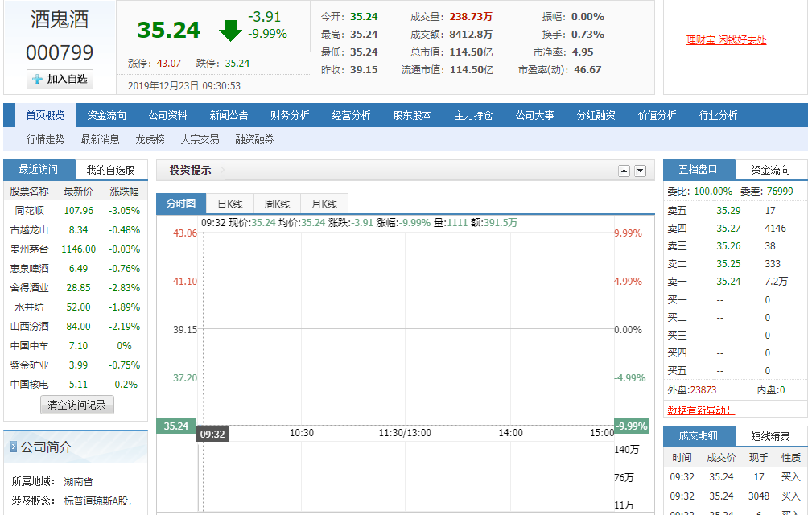Open 中国中车 in recent visits list

coord(30,346)
